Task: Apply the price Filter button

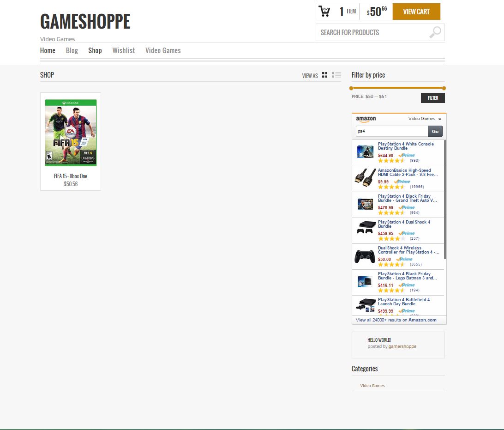Action: [432, 98]
